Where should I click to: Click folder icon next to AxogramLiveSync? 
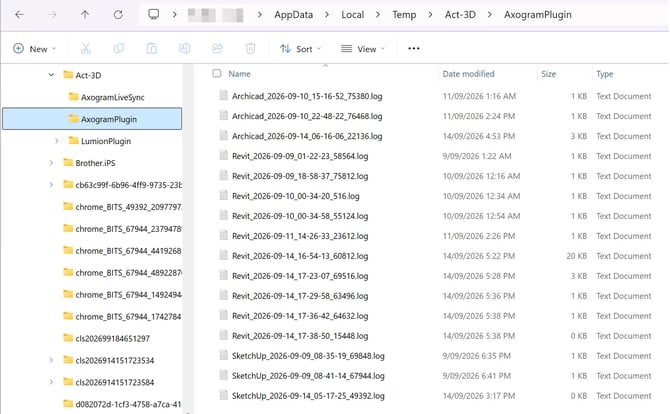coord(73,97)
